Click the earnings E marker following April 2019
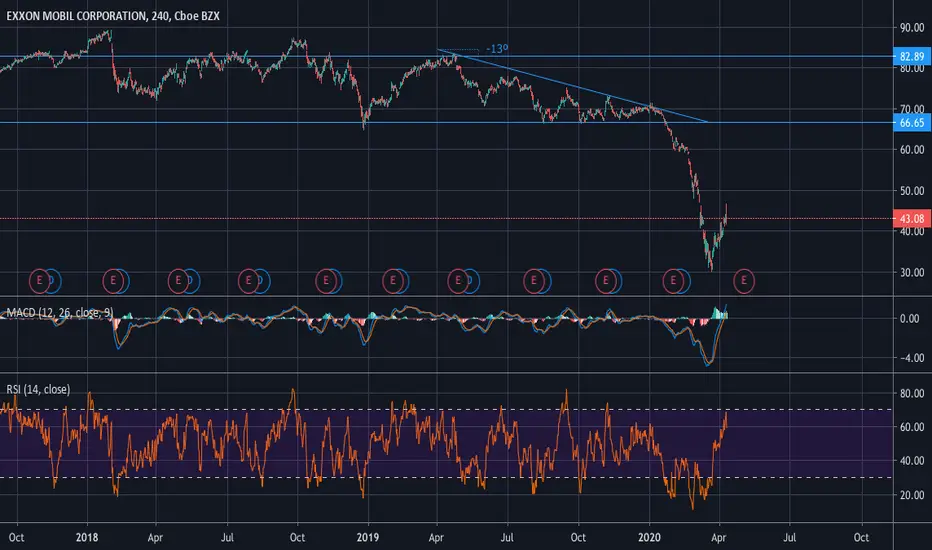Image resolution: width=932 pixels, height=550 pixels. tap(458, 280)
